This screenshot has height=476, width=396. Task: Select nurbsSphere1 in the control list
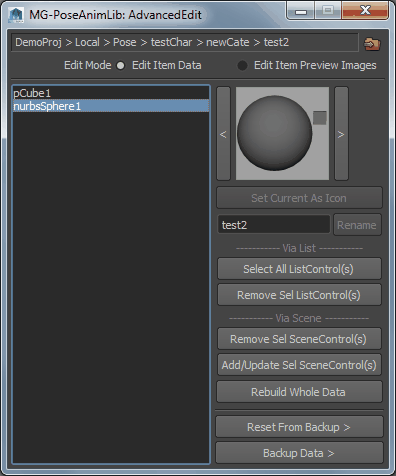[x=111, y=106]
